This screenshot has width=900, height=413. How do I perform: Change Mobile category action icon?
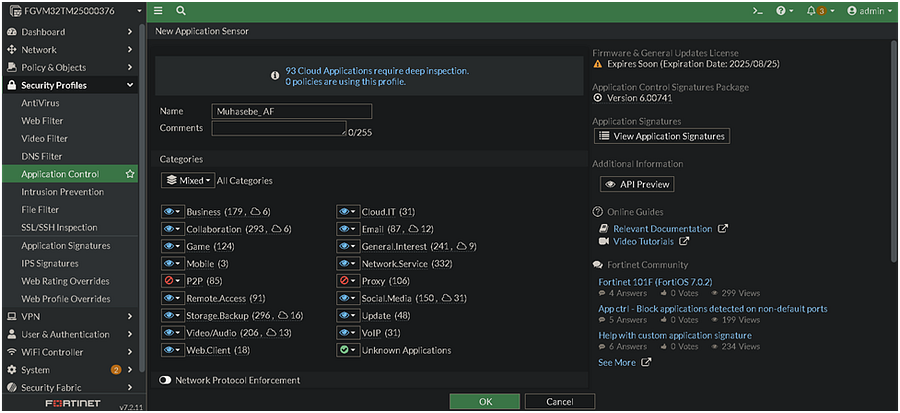click(172, 264)
